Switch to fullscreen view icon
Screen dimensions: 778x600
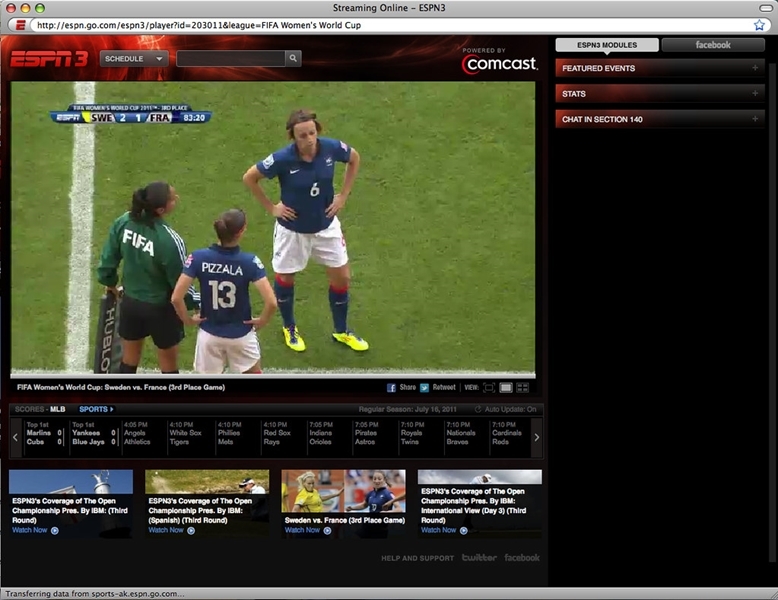tap(489, 387)
